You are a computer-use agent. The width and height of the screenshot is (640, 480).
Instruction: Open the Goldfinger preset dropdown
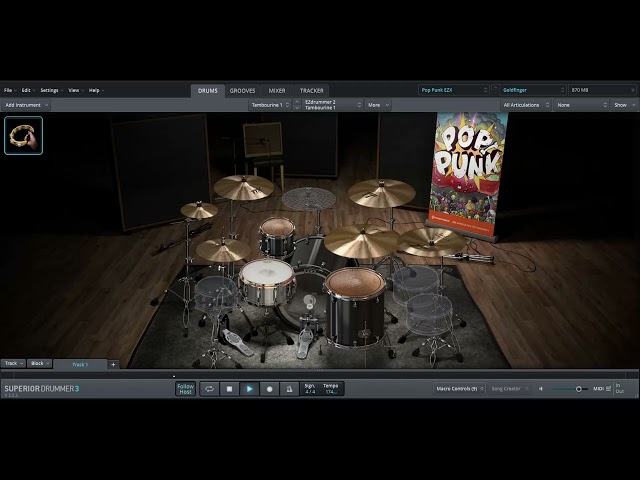point(532,90)
